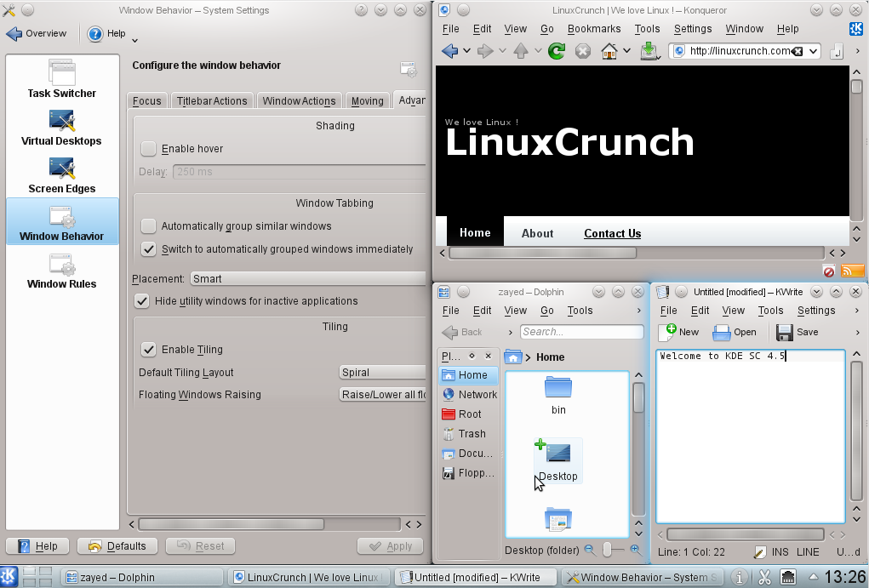Click the zoom out magnifier in Dolphin
The image size is (869, 588).
590,550
